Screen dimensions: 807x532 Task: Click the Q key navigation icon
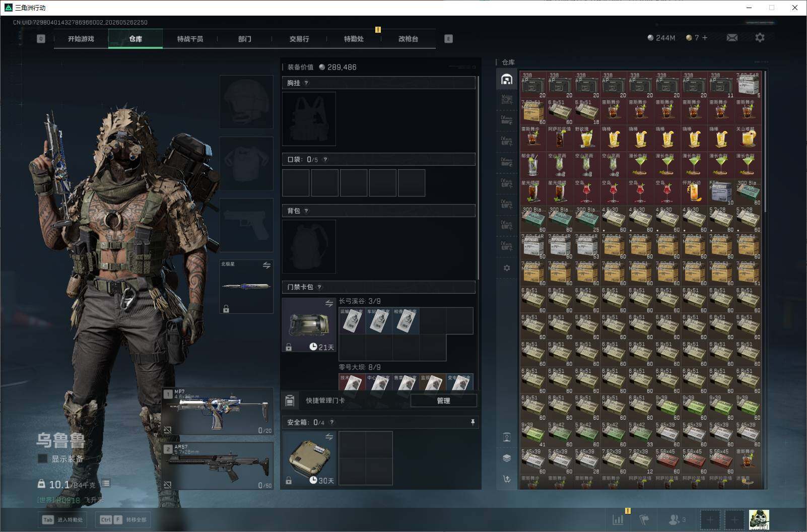(41, 38)
